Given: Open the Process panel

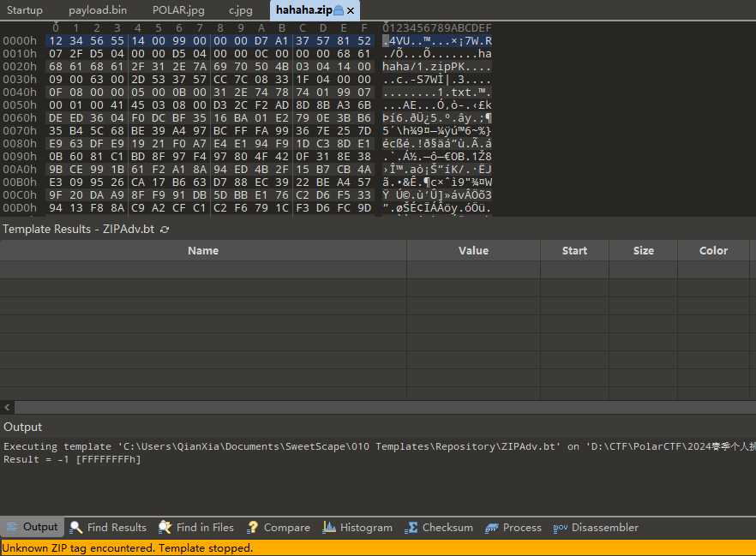Looking at the screenshot, I should [513, 528].
